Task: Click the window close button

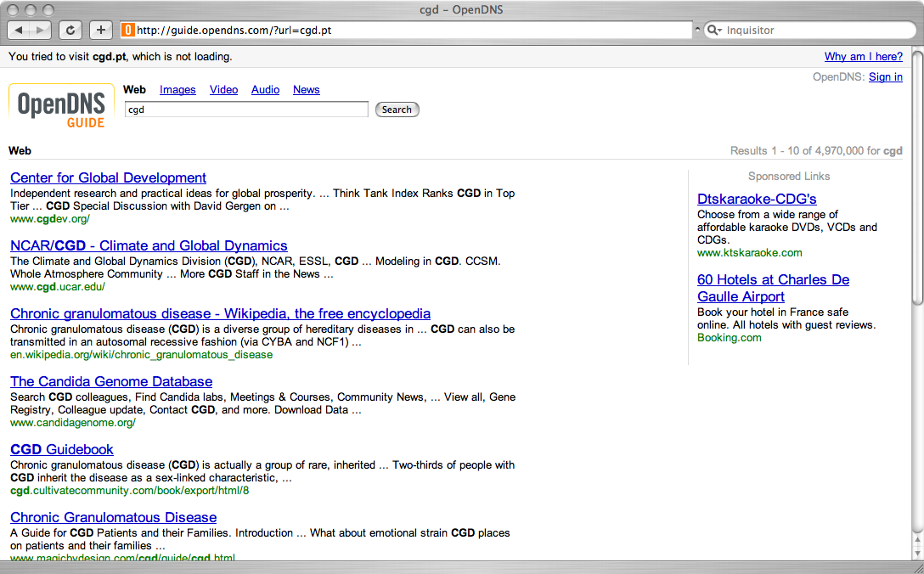Action: [13, 10]
